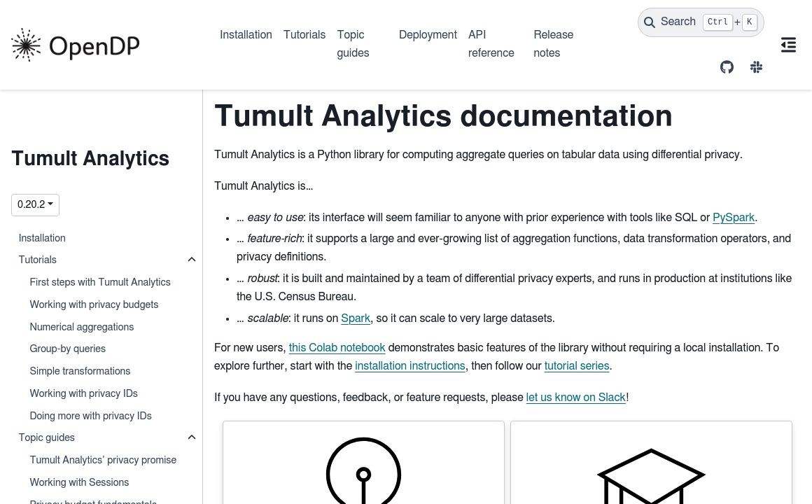
Task: Toggle the right sidebar hamburger icon
Action: pyautogui.click(x=788, y=44)
